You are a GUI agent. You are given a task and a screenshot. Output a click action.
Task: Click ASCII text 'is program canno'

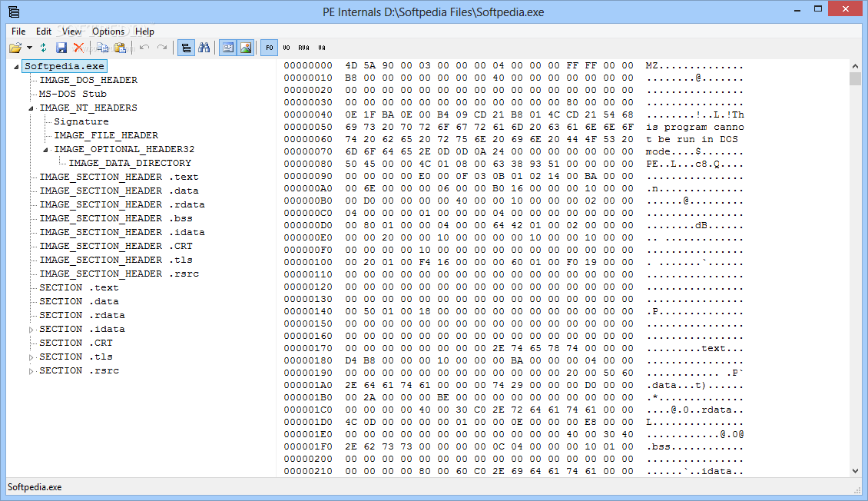[x=694, y=128]
